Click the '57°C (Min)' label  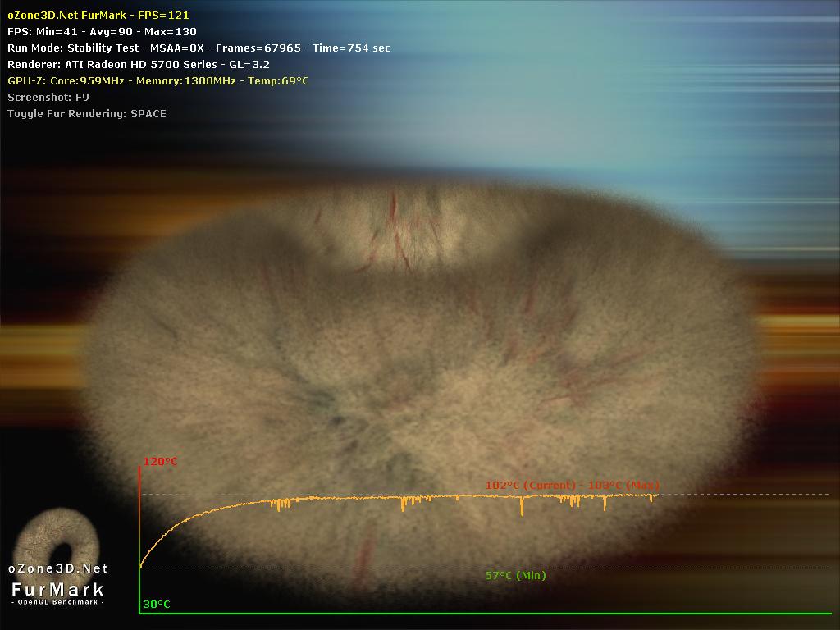(515, 575)
